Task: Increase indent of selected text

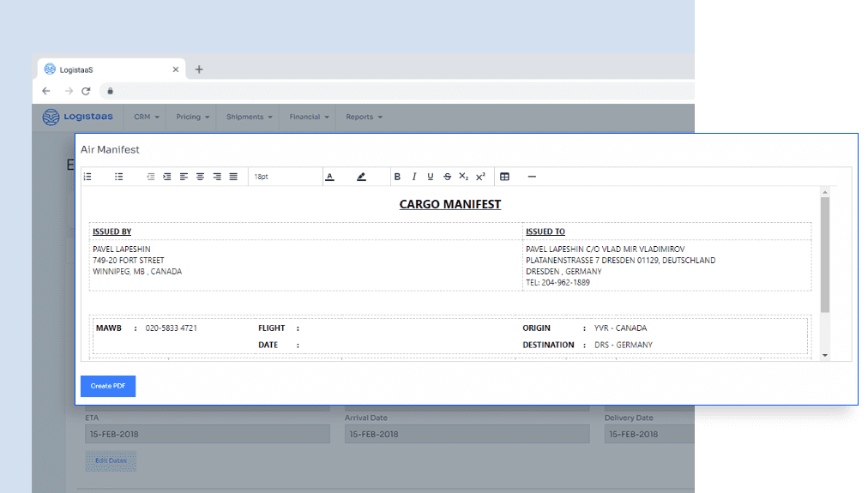Action: click(166, 177)
